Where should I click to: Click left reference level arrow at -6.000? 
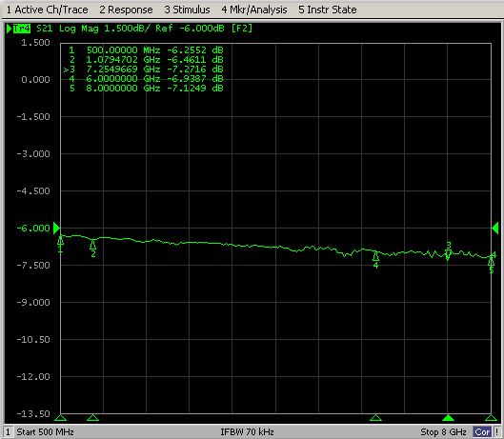click(x=56, y=228)
